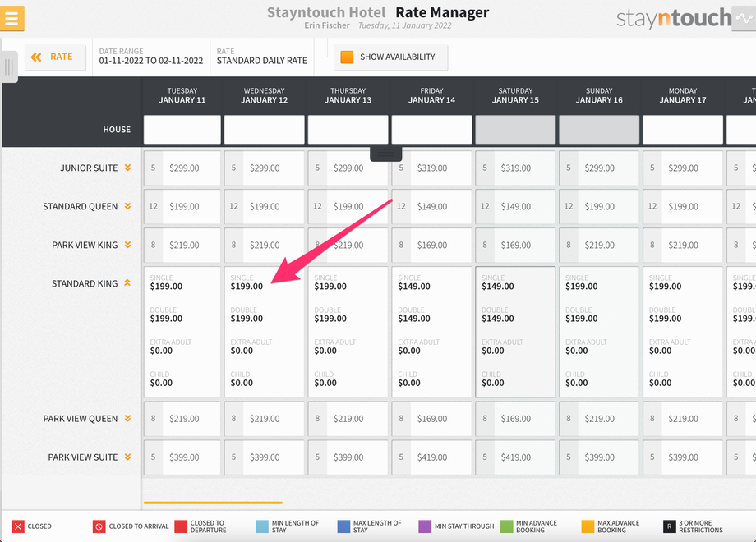Open Junior Suite rate for January 11
Screen dimensions: 756x542
coord(182,168)
